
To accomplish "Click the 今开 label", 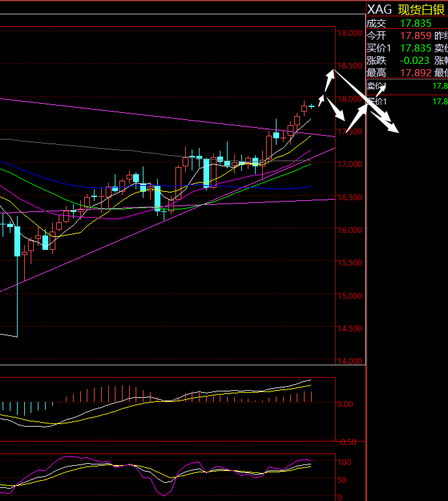I will (376, 35).
